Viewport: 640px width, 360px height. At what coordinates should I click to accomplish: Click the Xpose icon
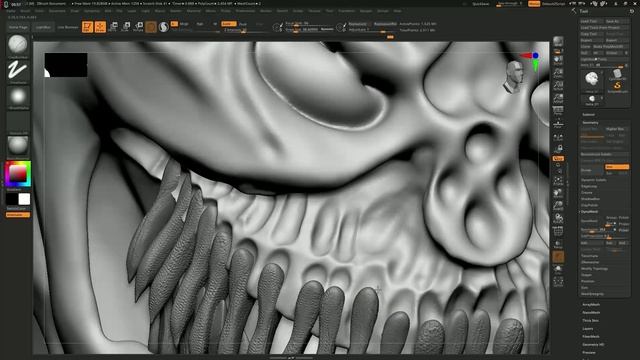click(x=558, y=281)
